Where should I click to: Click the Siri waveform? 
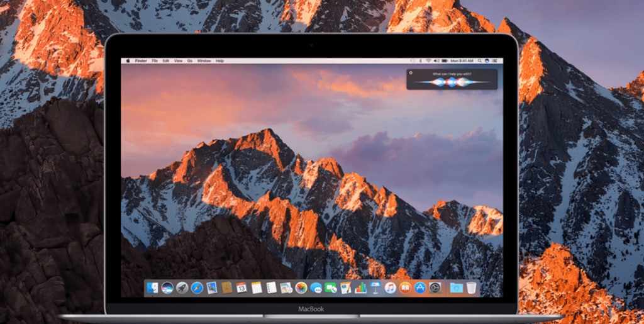coord(452,82)
